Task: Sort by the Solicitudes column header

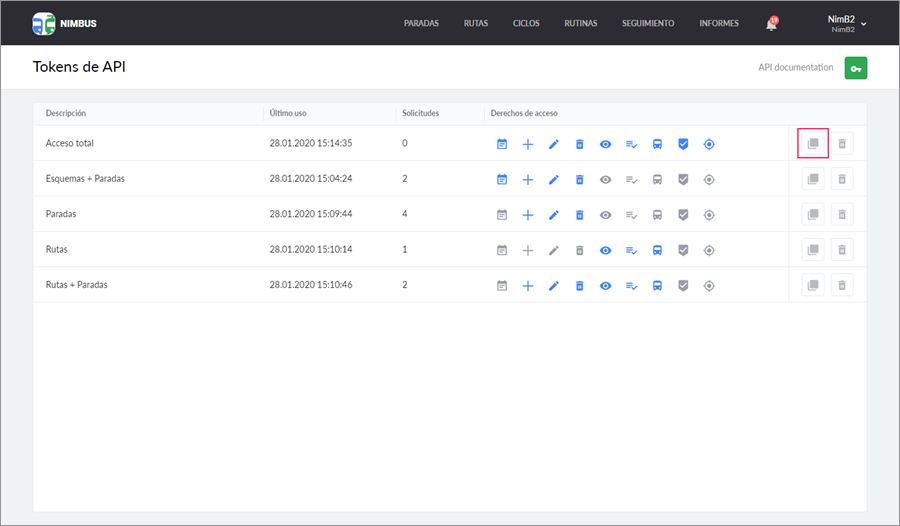Action: (420, 113)
